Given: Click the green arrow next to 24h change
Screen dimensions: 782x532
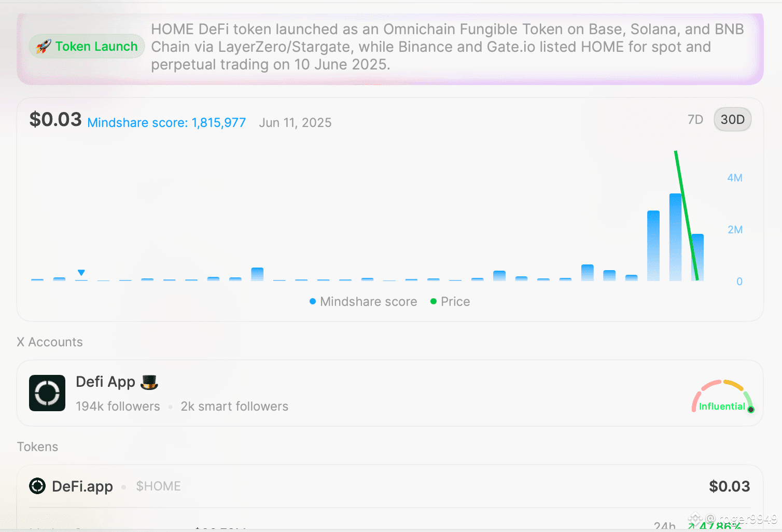Looking at the screenshot, I should [x=692, y=526].
